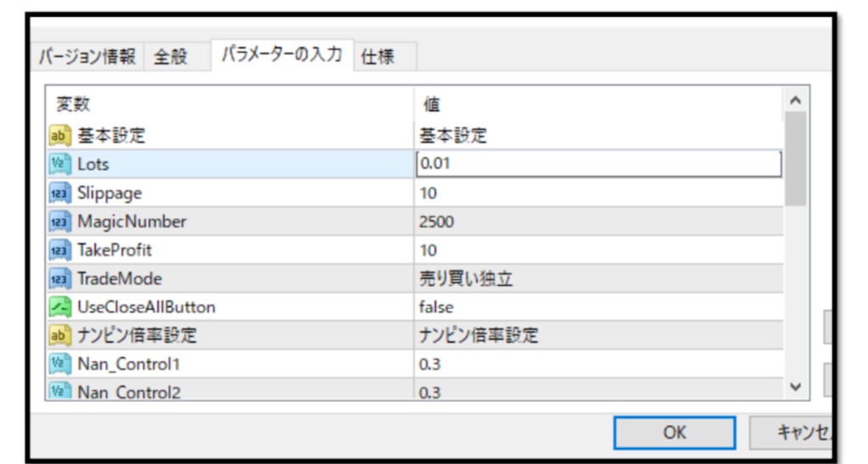Click the integer icon beside Slippage
This screenshot has width=868, height=464.
pos(60,193)
